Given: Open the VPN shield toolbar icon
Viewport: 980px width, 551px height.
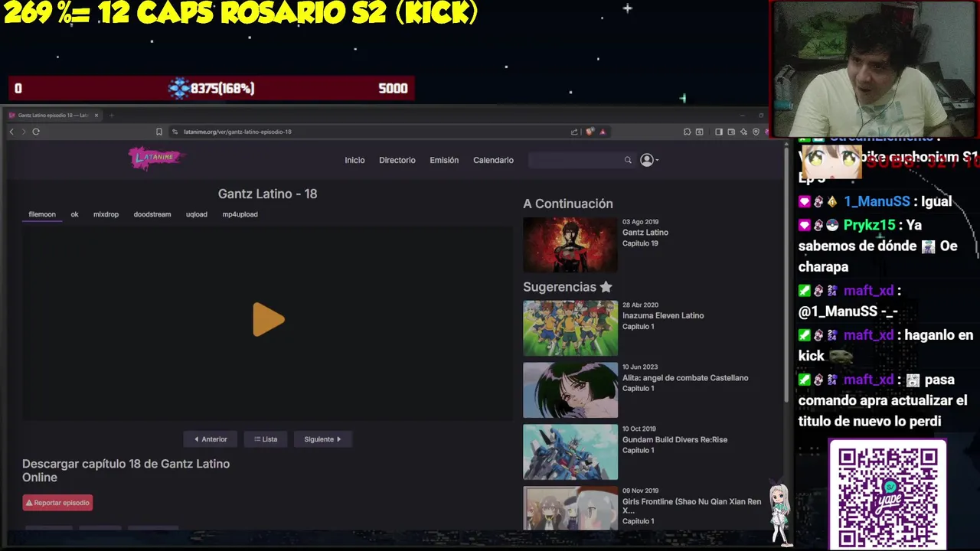Looking at the screenshot, I should click(756, 132).
